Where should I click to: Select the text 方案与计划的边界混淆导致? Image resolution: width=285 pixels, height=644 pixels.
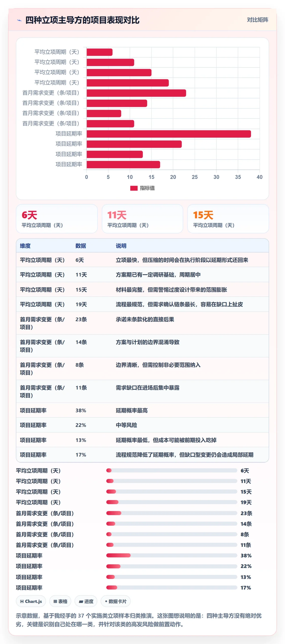pyautogui.click(x=147, y=342)
